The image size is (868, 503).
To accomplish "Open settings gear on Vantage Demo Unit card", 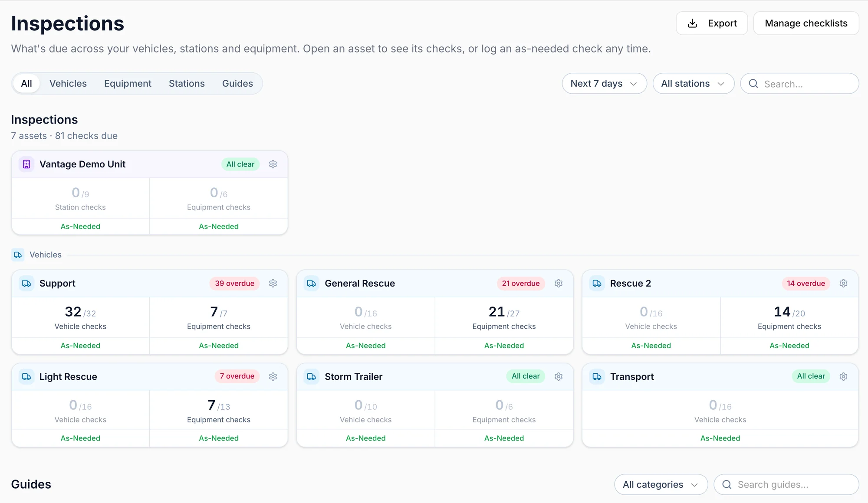I will (x=273, y=164).
